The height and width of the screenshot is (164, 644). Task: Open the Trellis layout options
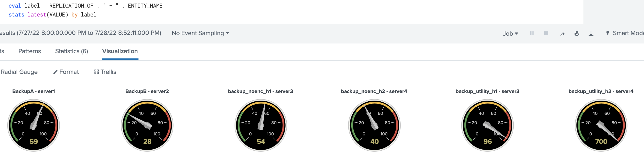(x=105, y=72)
